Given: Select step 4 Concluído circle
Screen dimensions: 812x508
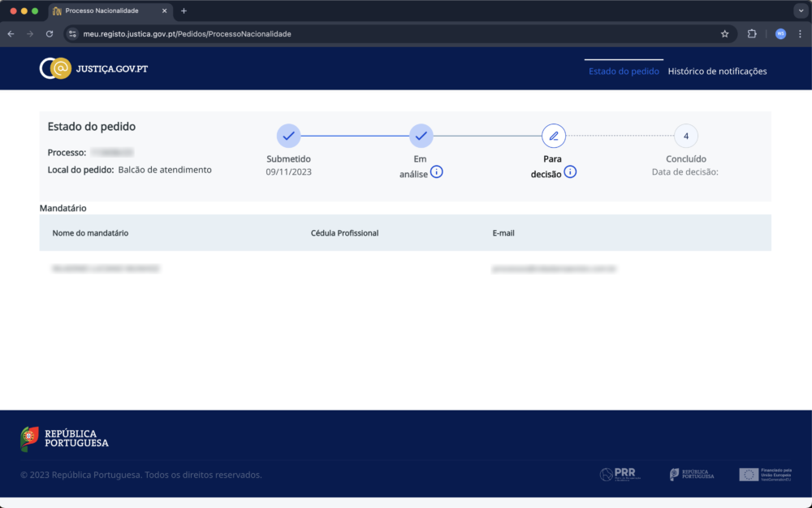Looking at the screenshot, I should 685,135.
